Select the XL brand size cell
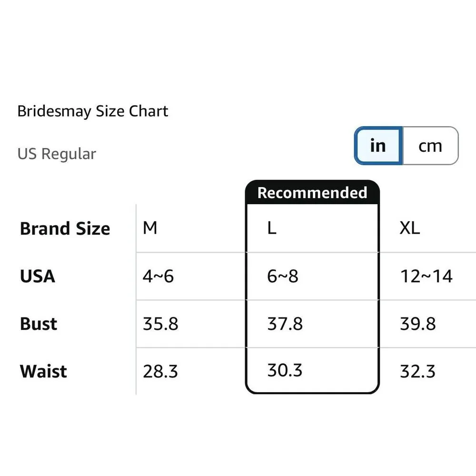This screenshot has width=476, height=476. pyautogui.click(x=410, y=228)
